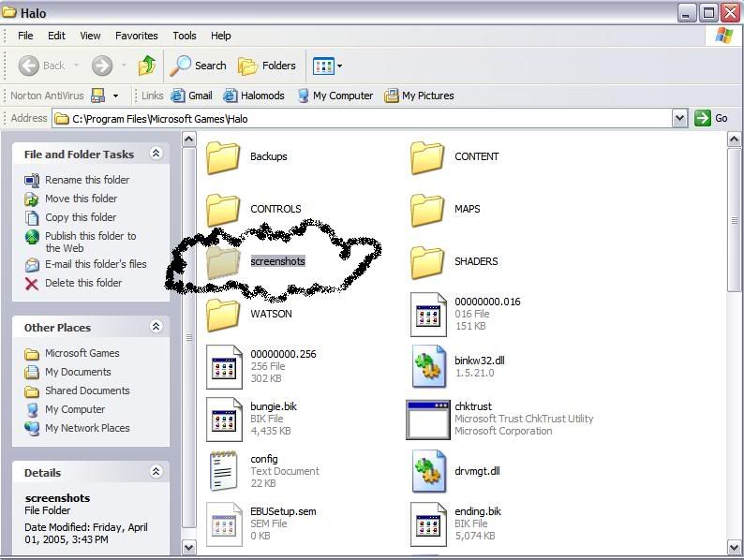Open the Halomods link in Links bar
The height and width of the screenshot is (560, 744).
[254, 96]
